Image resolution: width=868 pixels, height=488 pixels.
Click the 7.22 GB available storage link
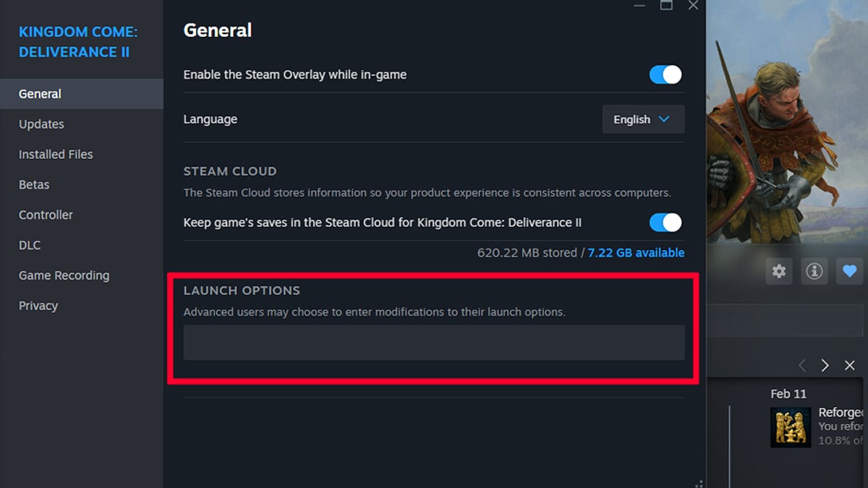pos(636,252)
